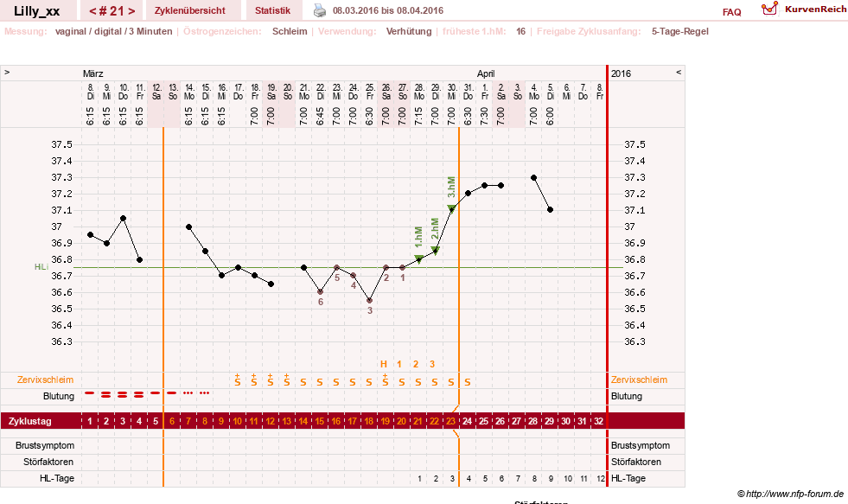Click the date range 08.03.2016 bis 08.04.2016
Viewport: 848px width, 504px height.
pos(388,11)
